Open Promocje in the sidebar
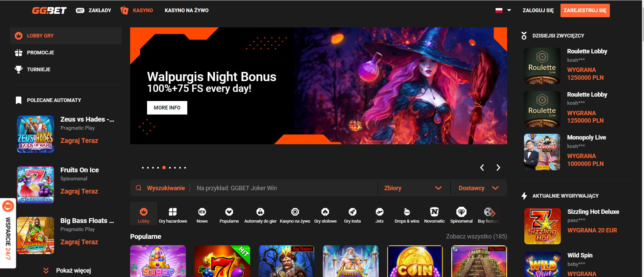 40,53
